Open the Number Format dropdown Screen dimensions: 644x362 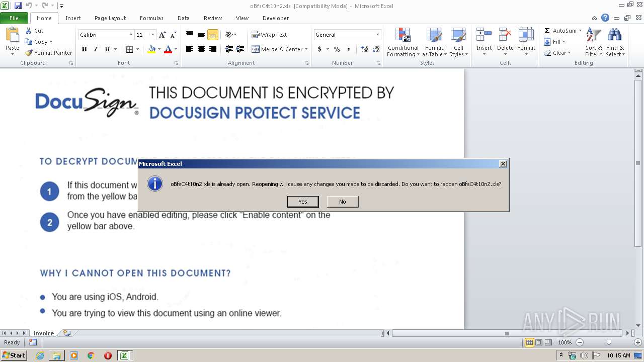[377, 35]
